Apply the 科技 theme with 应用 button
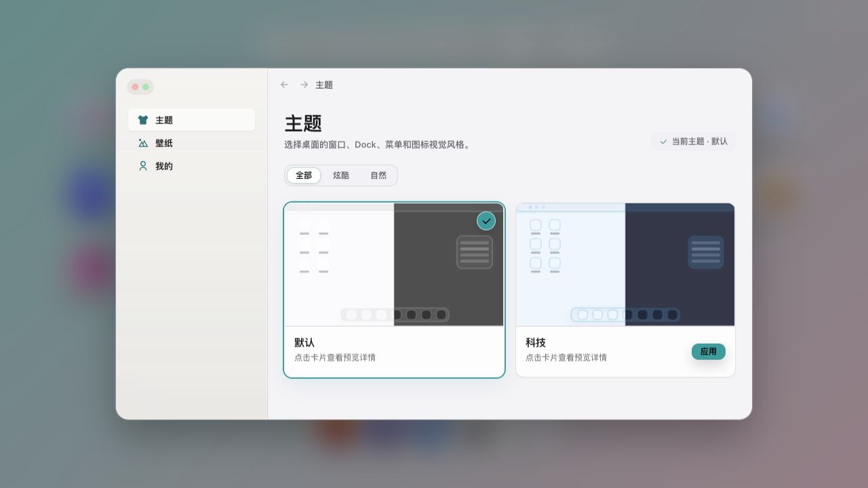Viewport: 868px width, 488px height. tap(709, 352)
